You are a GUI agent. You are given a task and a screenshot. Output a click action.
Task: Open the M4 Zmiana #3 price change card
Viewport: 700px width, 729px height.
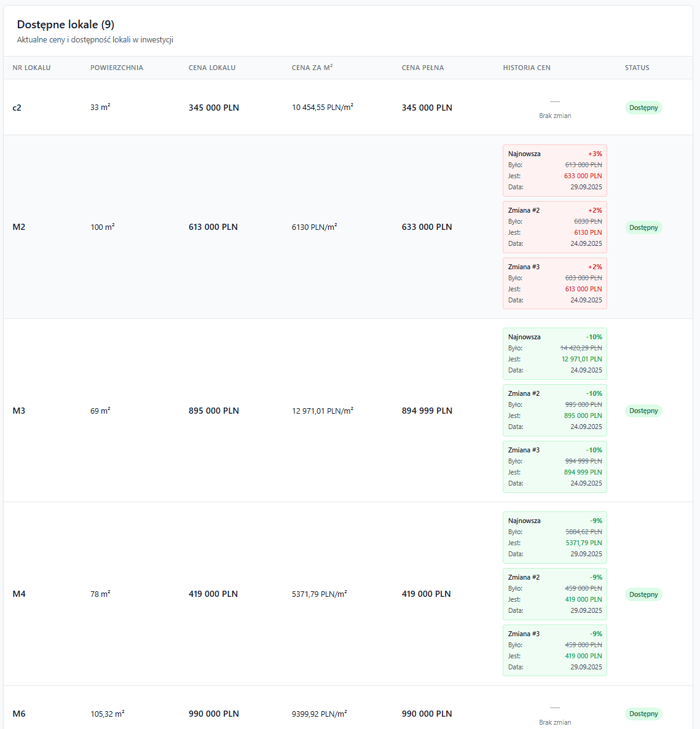554,650
